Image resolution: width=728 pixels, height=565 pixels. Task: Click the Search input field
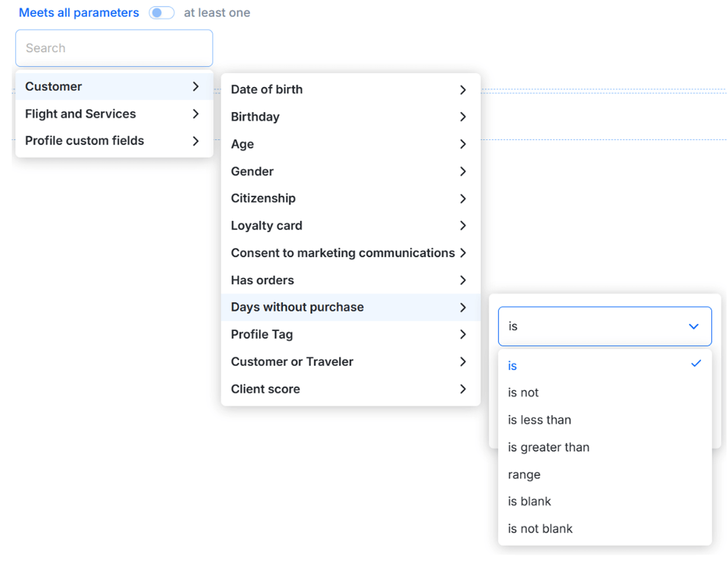click(x=114, y=48)
